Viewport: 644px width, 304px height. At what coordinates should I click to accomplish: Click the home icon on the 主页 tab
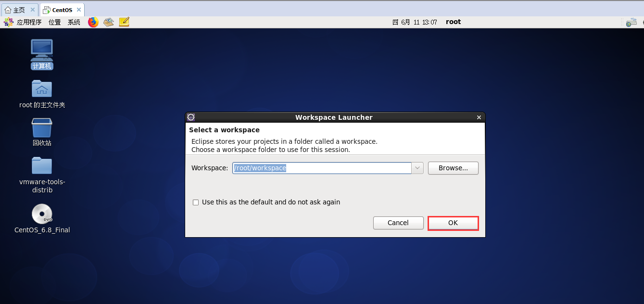8,10
